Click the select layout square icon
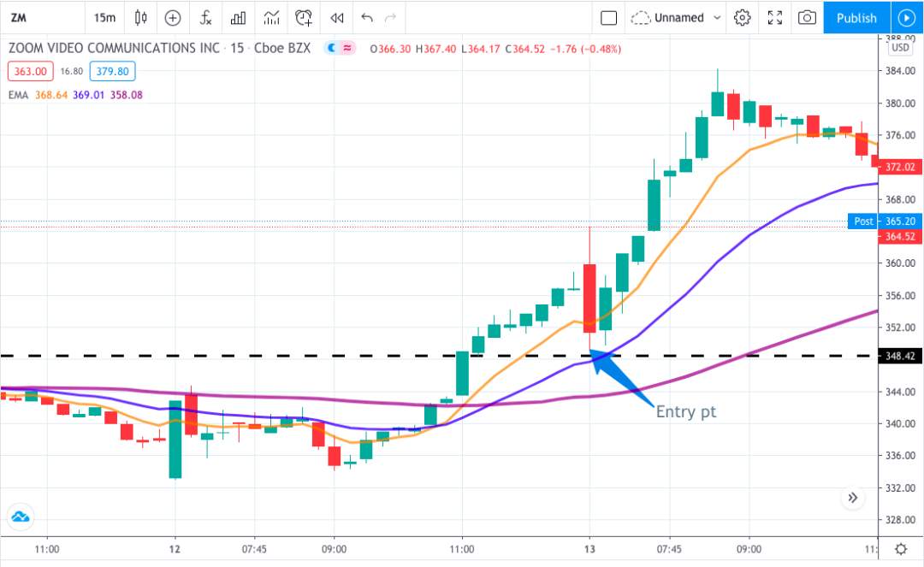This screenshot has width=924, height=567. point(609,18)
